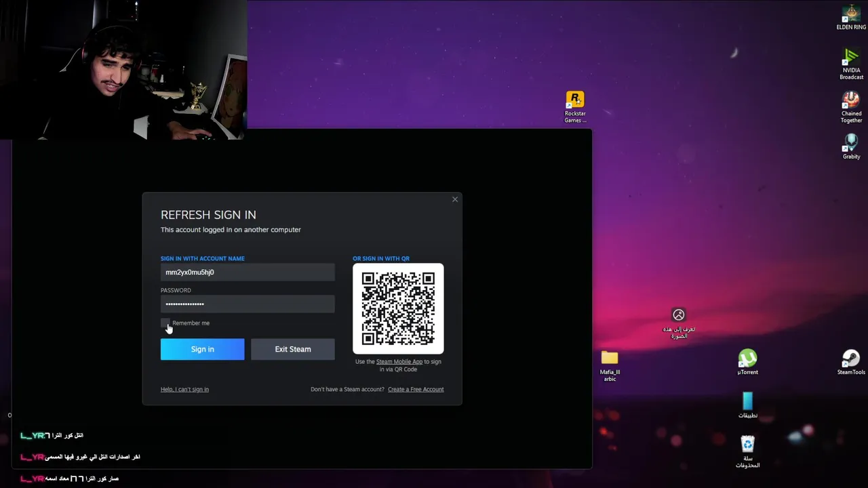Tick the Remember me checkbox
868x488 pixels.
[x=165, y=323]
